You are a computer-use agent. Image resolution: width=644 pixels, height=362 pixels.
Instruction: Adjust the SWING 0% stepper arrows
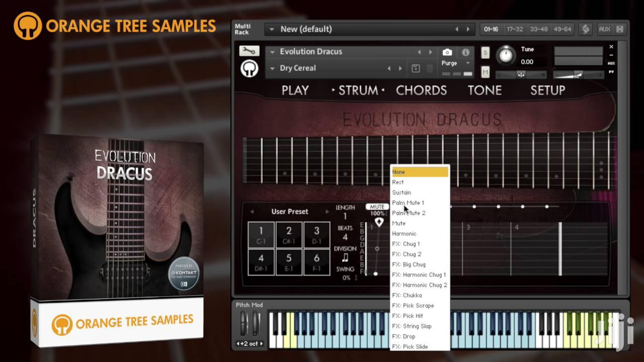tap(356, 278)
